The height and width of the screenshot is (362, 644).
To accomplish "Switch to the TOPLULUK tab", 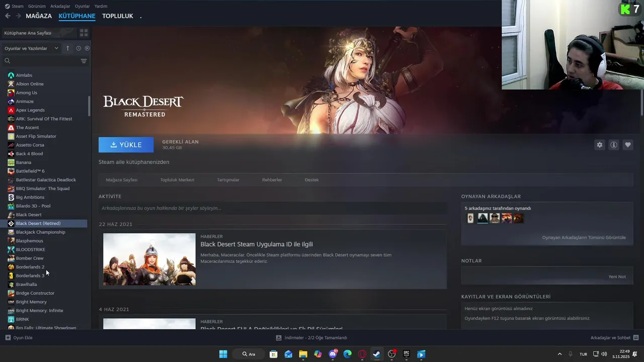I will point(118,16).
